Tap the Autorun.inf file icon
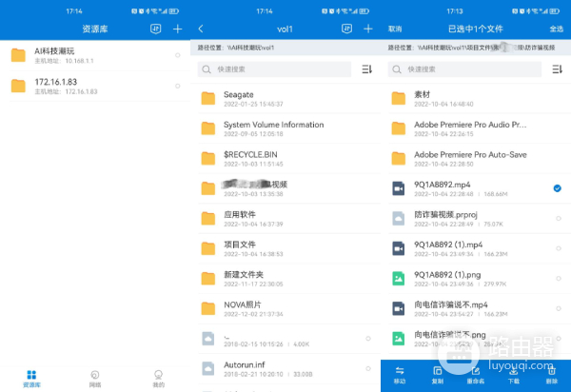The image size is (571, 392). pyautogui.click(x=208, y=368)
